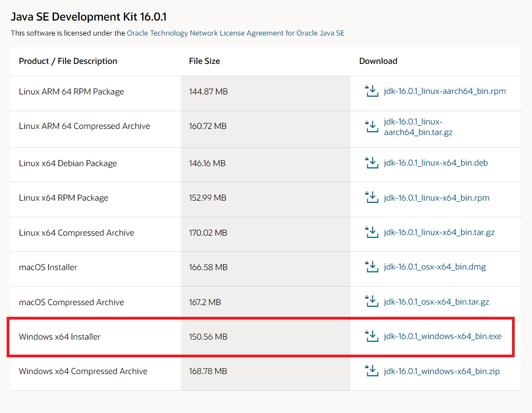Select the 'macOS Compressed Archive' text

(x=71, y=302)
